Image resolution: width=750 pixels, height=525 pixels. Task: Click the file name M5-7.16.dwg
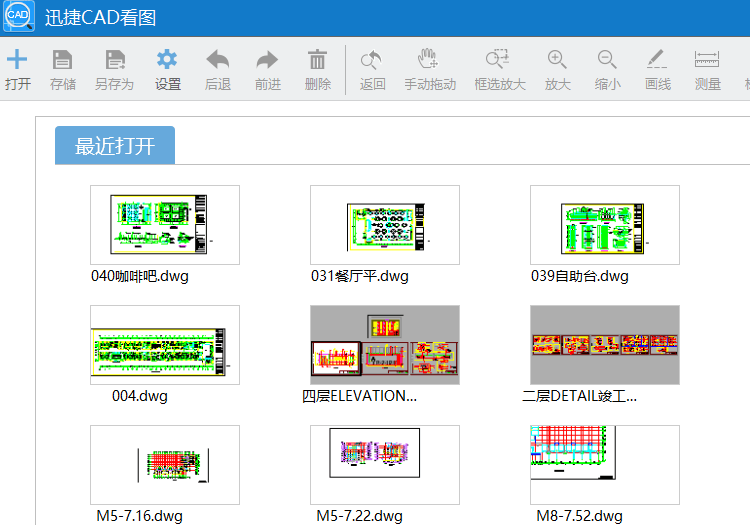click(x=140, y=516)
